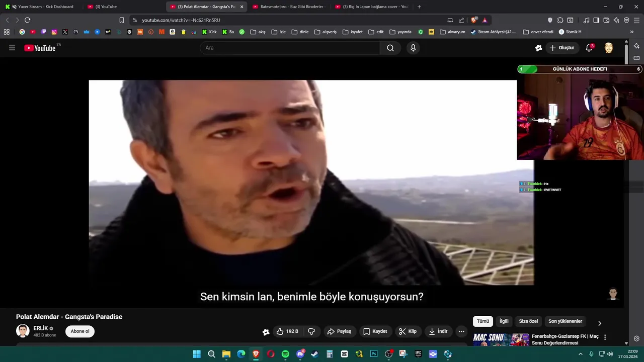The image size is (644, 362).
Task: Close the active Polat Alemdar tab
Action: [x=242, y=7]
